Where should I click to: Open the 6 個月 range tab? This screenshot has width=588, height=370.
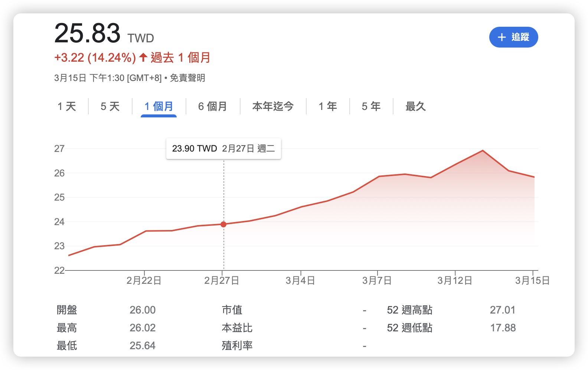(x=213, y=107)
